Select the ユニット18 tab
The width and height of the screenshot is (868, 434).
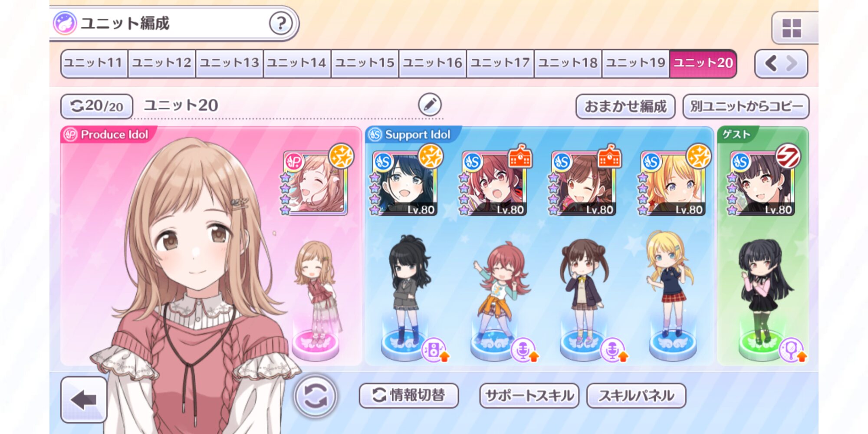pos(568,63)
